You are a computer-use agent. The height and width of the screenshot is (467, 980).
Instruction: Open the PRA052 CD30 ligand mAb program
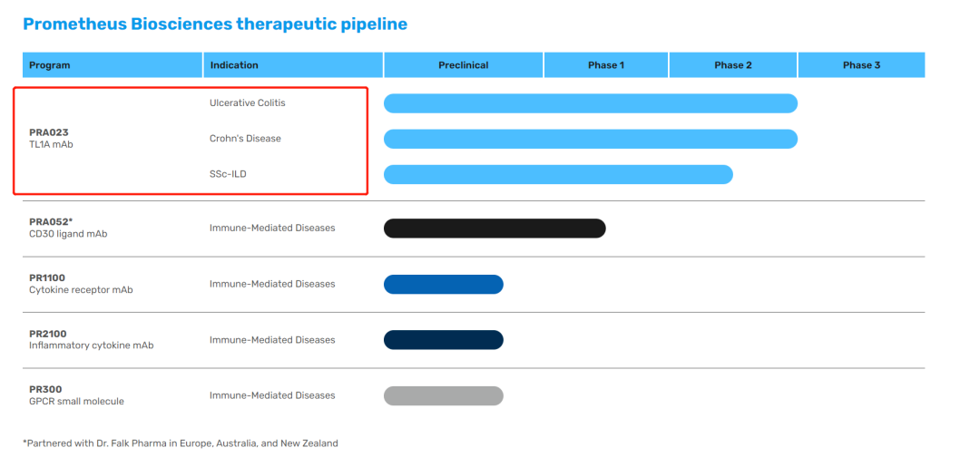(x=67, y=228)
